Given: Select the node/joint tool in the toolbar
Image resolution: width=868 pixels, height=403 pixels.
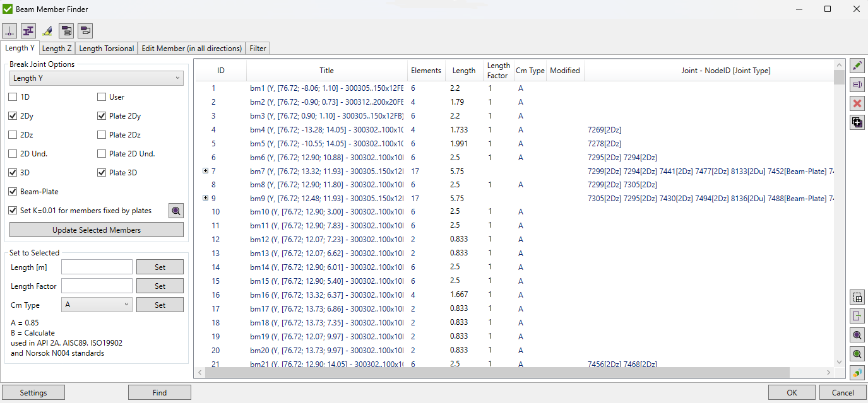Looking at the screenshot, I should click(x=9, y=30).
